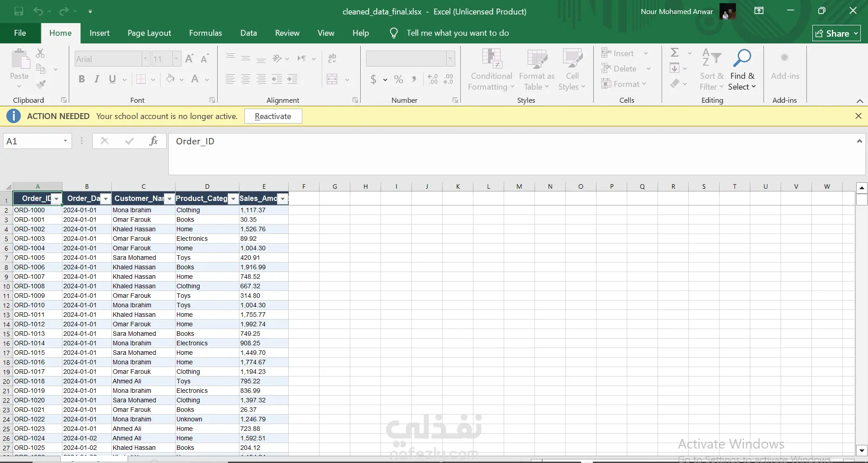Expand the formula bar
The height and width of the screenshot is (463, 868).
point(859,141)
